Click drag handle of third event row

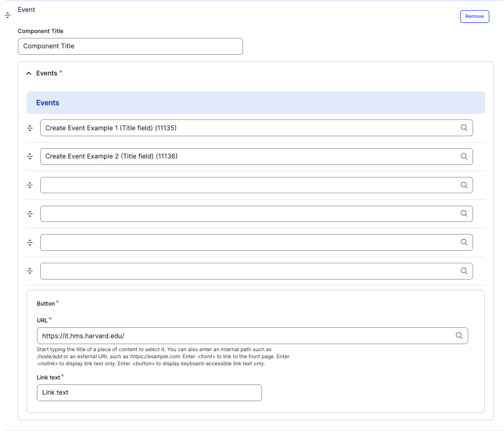tap(30, 185)
